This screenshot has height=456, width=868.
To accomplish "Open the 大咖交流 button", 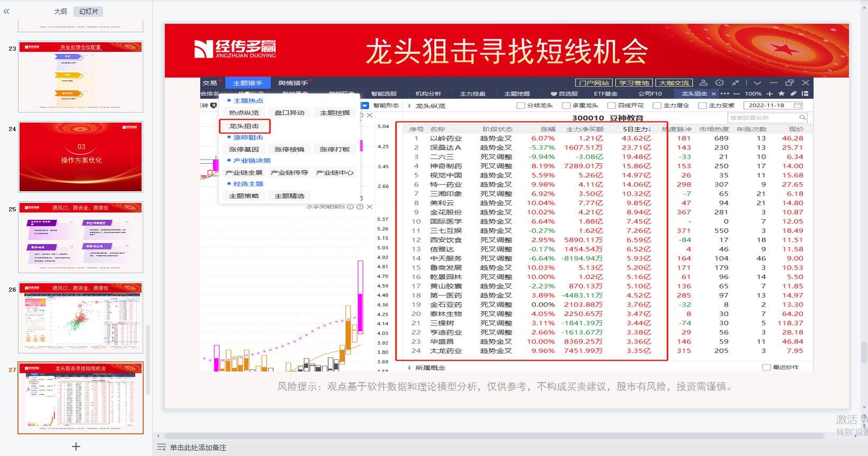I will 674,83.
